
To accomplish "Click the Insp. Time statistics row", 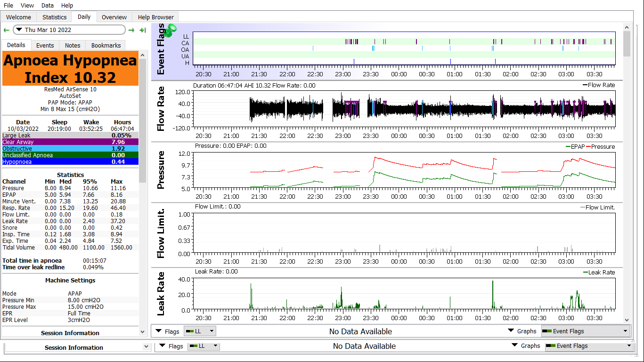I will tap(71, 234).
